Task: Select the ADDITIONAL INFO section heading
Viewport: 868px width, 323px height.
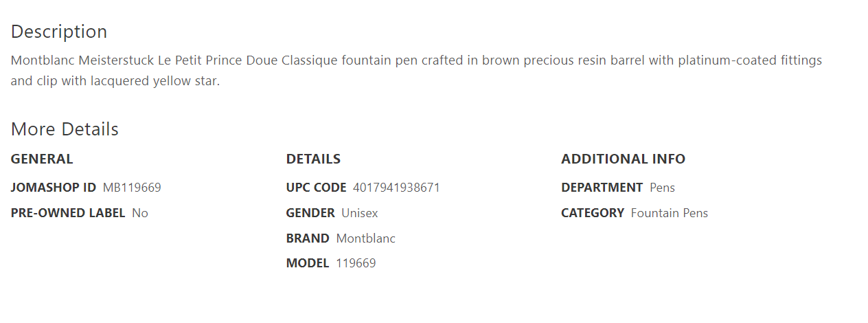Action: pyautogui.click(x=623, y=159)
